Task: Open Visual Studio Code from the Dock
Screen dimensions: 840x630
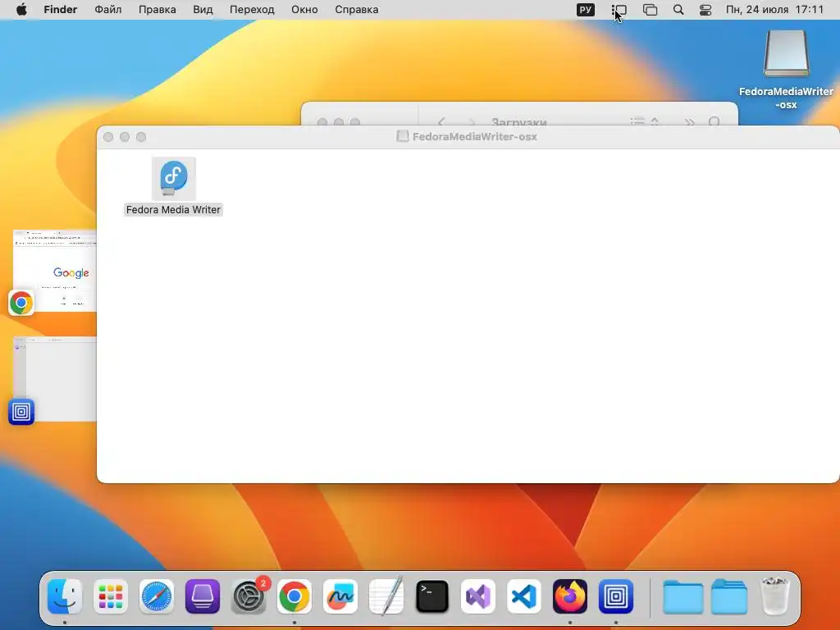Action: [x=524, y=596]
